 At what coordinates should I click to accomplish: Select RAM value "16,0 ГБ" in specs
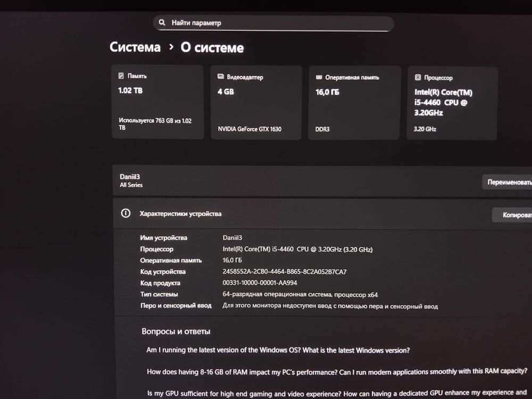coord(232,260)
